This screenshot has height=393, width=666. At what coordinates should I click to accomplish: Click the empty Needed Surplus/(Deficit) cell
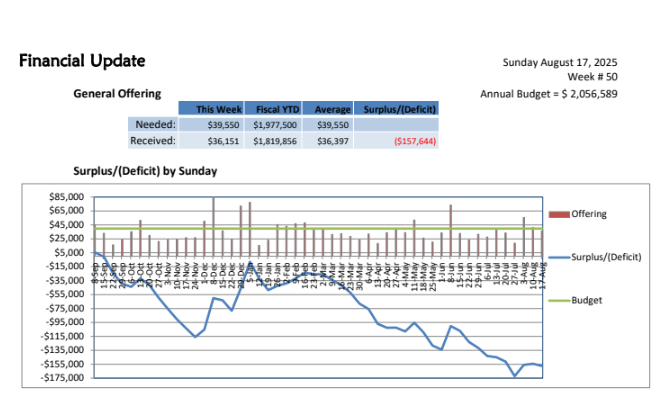coord(396,124)
